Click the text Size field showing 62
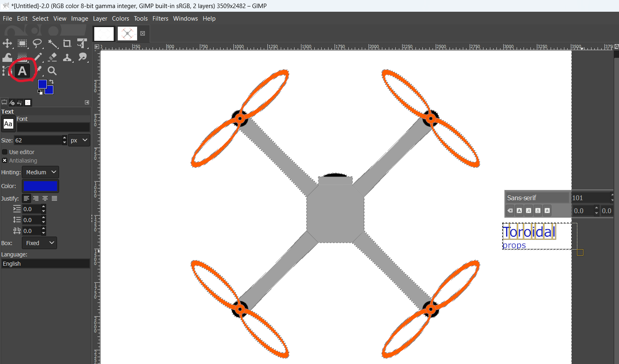 [38, 140]
